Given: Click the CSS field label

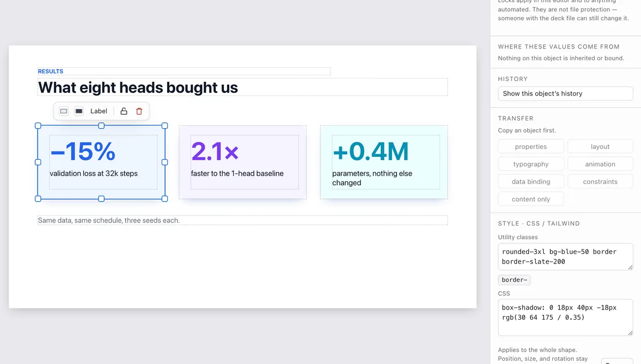Looking at the screenshot, I should click(x=504, y=294).
